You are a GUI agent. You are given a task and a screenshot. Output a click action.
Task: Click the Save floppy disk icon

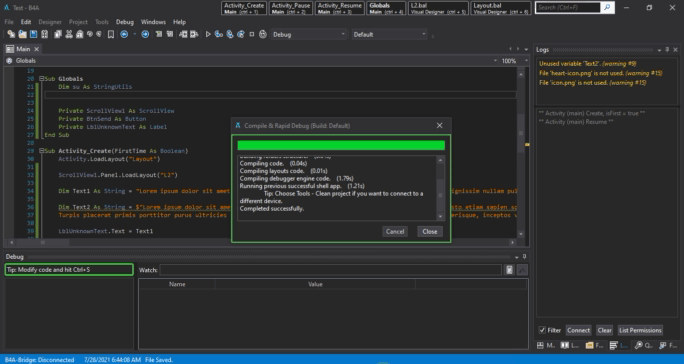pyautogui.click(x=33, y=34)
